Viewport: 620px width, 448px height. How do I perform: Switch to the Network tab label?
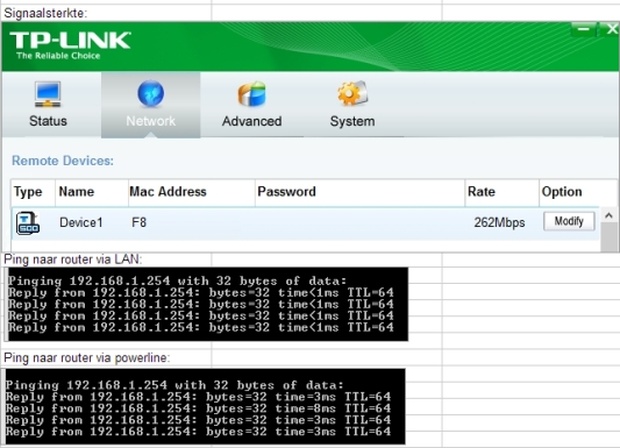pos(151,121)
